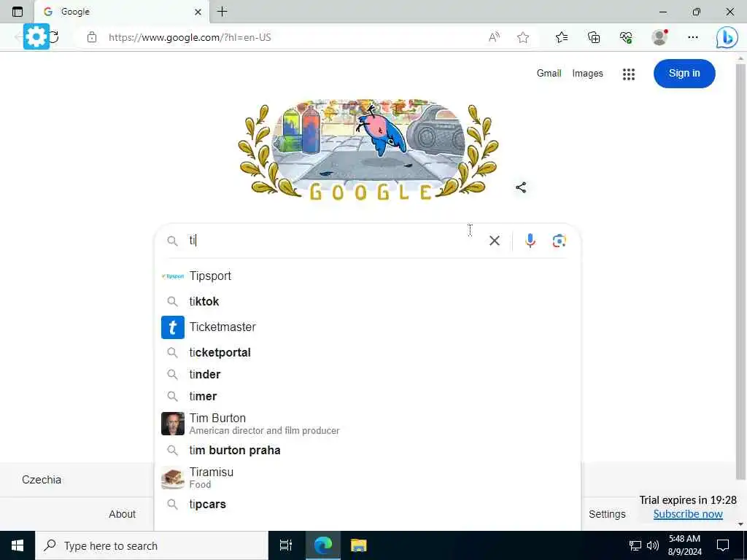Open the tab actions menu icon
The width and height of the screenshot is (747, 560).
click(x=18, y=12)
